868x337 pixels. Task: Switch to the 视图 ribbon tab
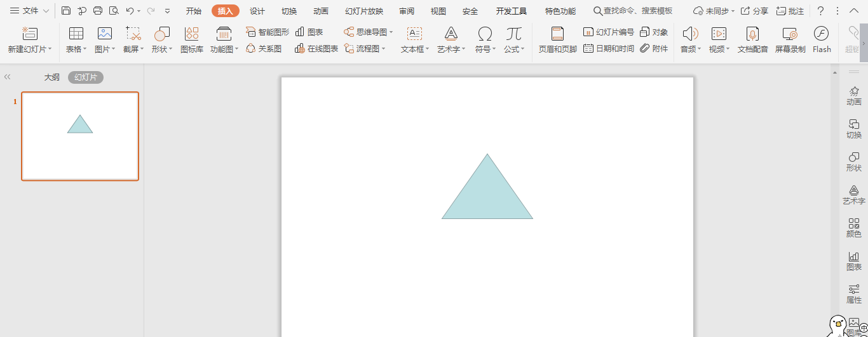pyautogui.click(x=438, y=11)
